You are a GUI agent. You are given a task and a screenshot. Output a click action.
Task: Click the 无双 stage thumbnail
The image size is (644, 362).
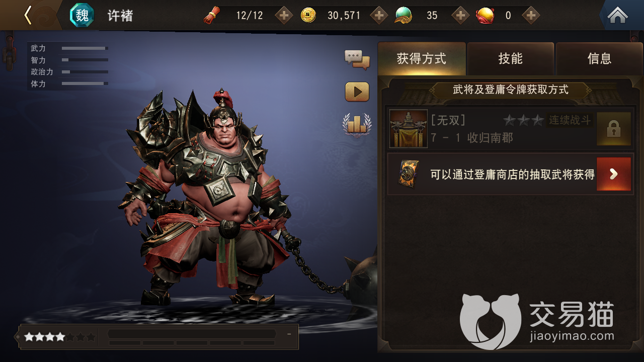[409, 129]
